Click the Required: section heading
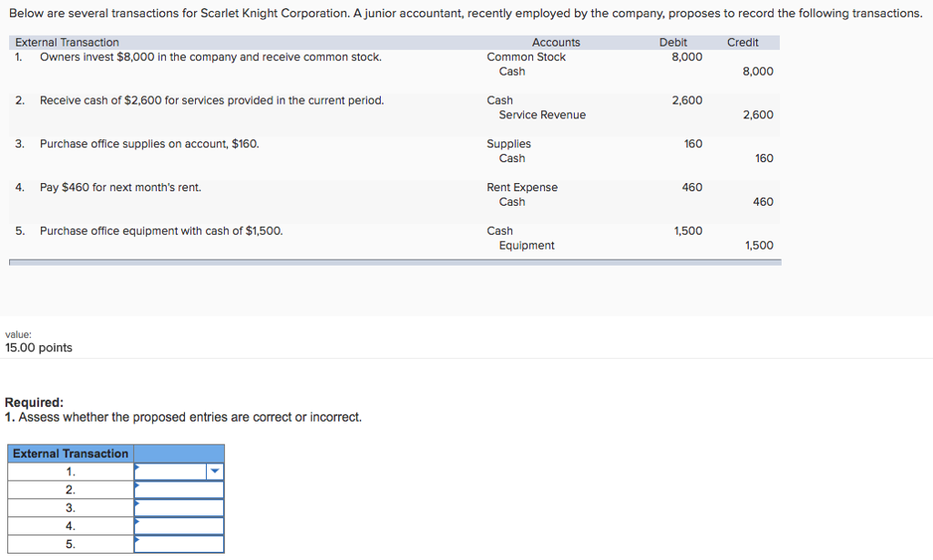This screenshot has width=933, height=560. [x=28, y=402]
